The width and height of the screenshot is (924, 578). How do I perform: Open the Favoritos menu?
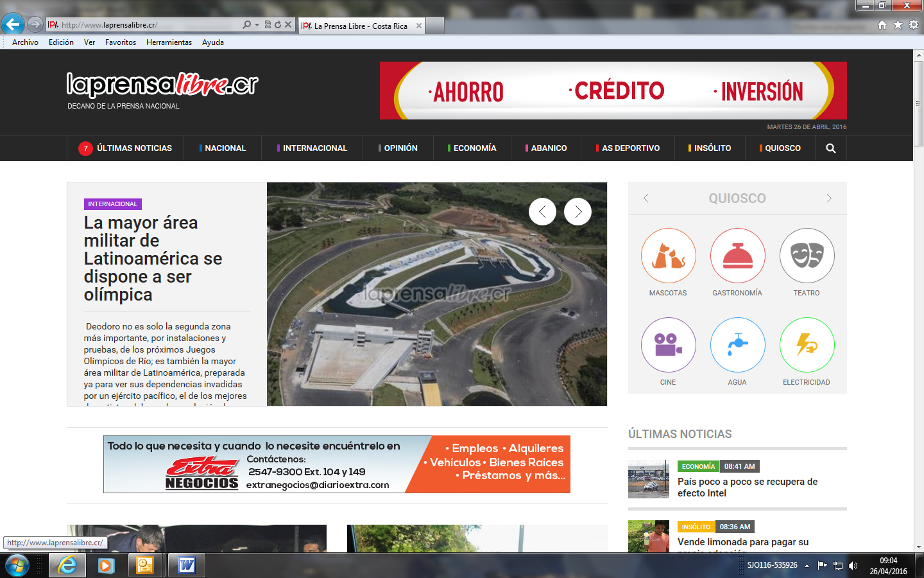pyautogui.click(x=121, y=42)
